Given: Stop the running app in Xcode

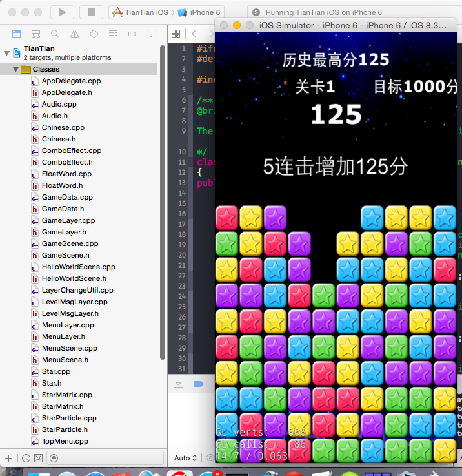Looking at the screenshot, I should (x=92, y=12).
